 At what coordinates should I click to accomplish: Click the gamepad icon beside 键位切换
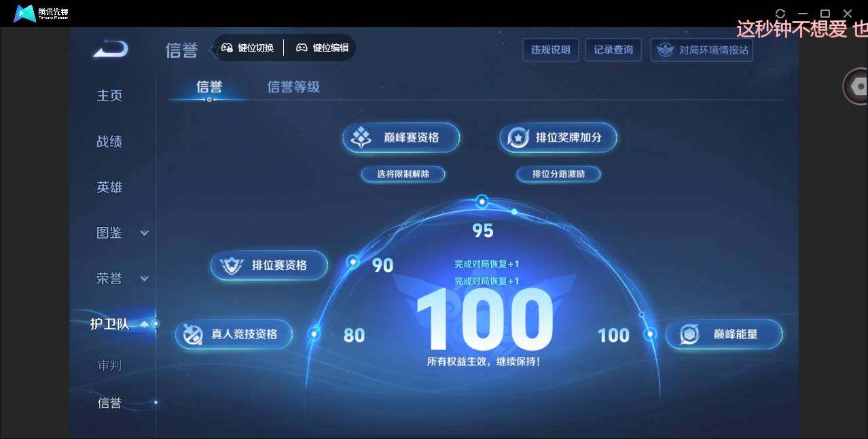tap(228, 48)
